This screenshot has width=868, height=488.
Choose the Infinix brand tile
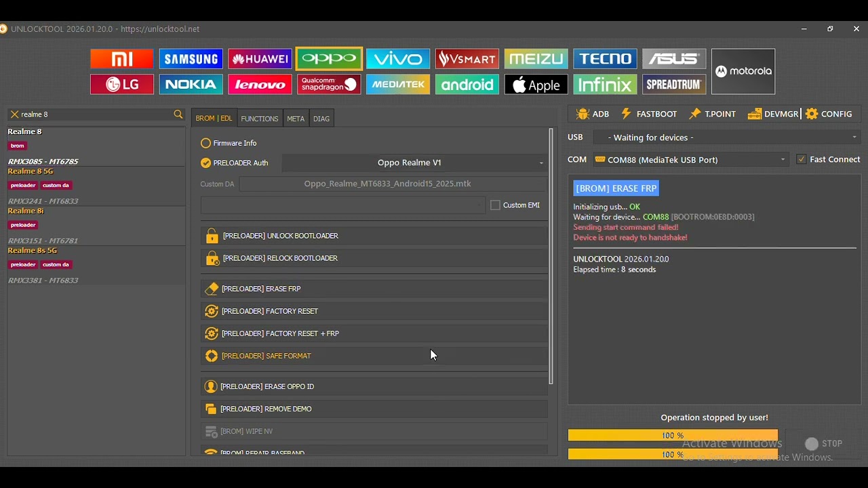(x=605, y=84)
